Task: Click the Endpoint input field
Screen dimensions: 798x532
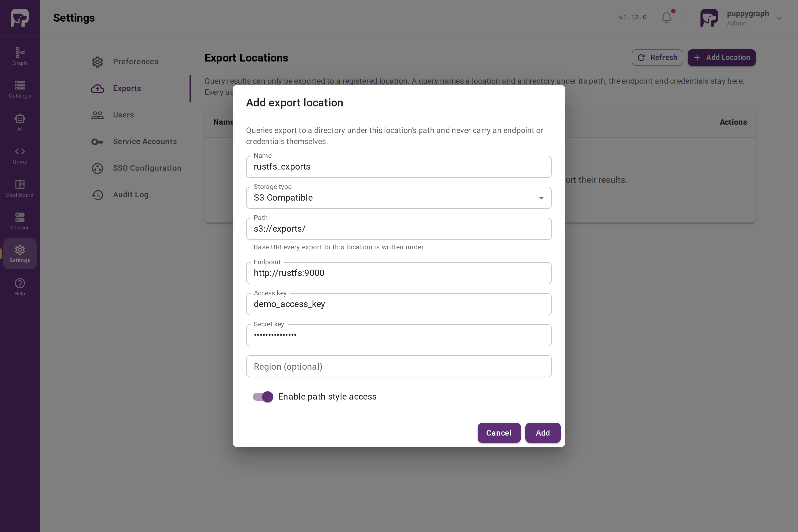Action: pyautogui.click(x=399, y=273)
